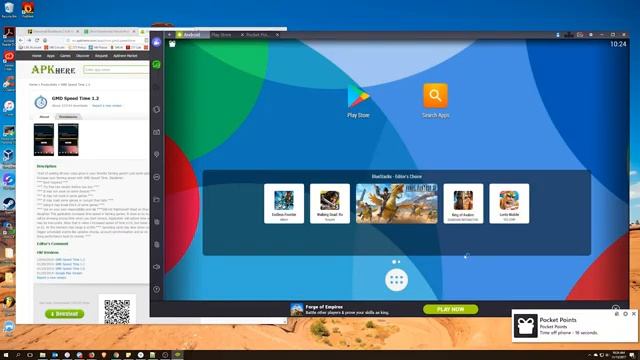Take a screenshot with the sidebar camera icon
This screenshot has height=360, width=640.
[x=156, y=132]
